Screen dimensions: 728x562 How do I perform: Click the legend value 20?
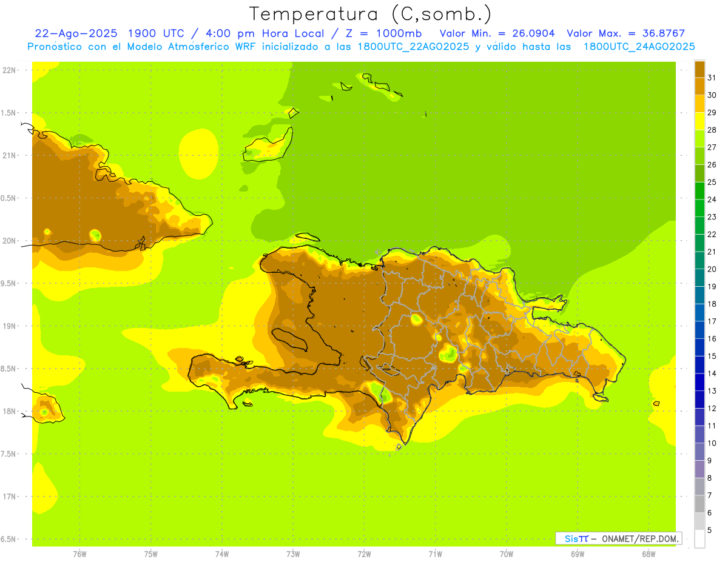click(712, 269)
